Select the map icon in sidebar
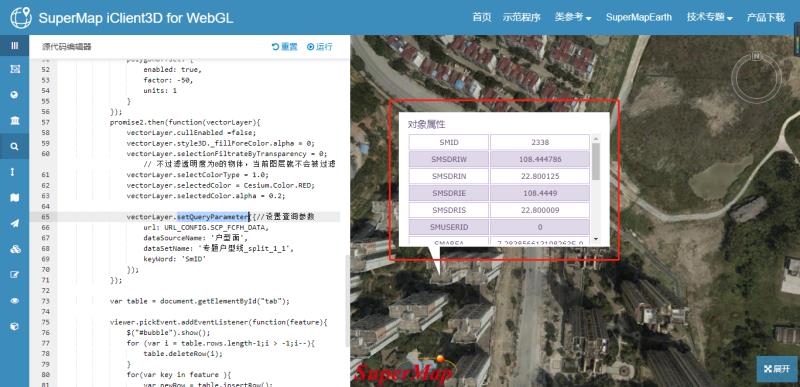Viewport: 800px width, 387px height. click(x=14, y=198)
